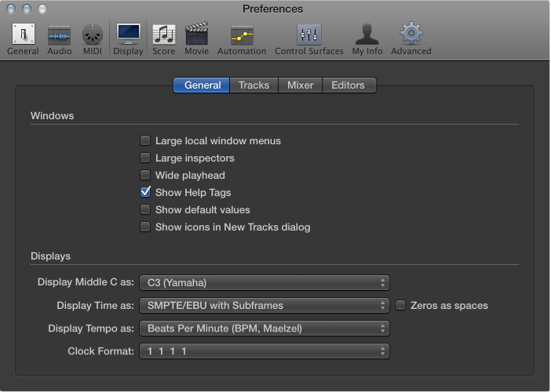Uncheck Show Help Tags checkbox
The image size is (551, 392).
pyautogui.click(x=145, y=192)
